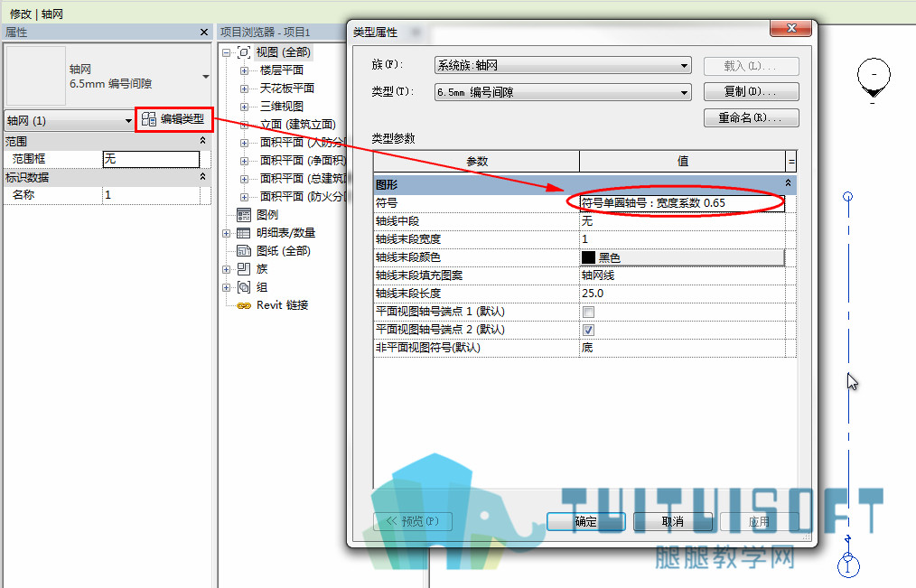916x588 pixels.
Task: Expand the 族 tree node
Action: [x=226, y=269]
